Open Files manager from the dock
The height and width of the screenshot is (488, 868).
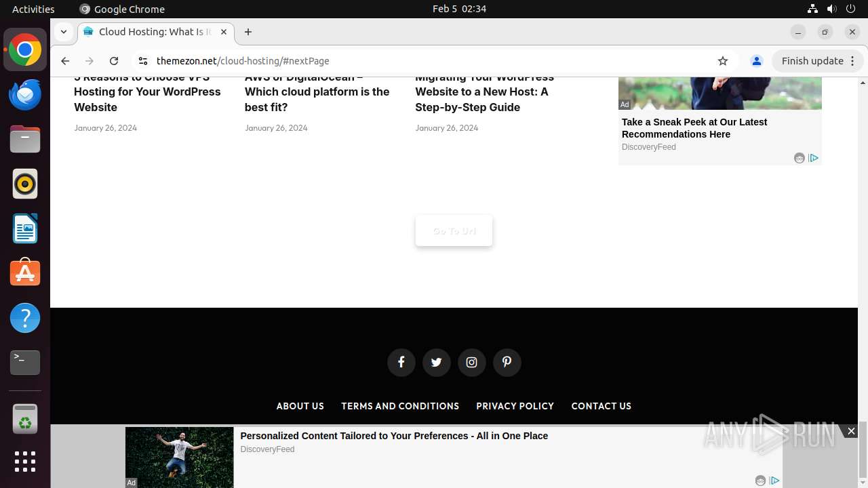25,140
